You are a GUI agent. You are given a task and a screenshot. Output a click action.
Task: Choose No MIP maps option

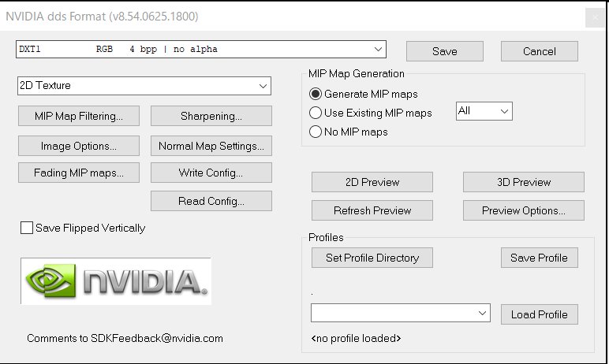click(x=316, y=132)
